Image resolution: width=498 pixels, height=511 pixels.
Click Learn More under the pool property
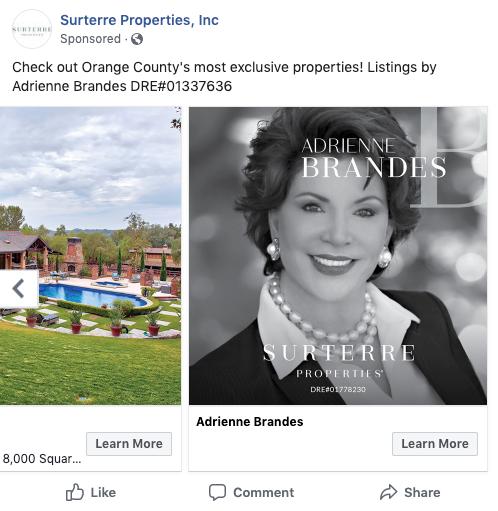pyautogui.click(x=129, y=444)
